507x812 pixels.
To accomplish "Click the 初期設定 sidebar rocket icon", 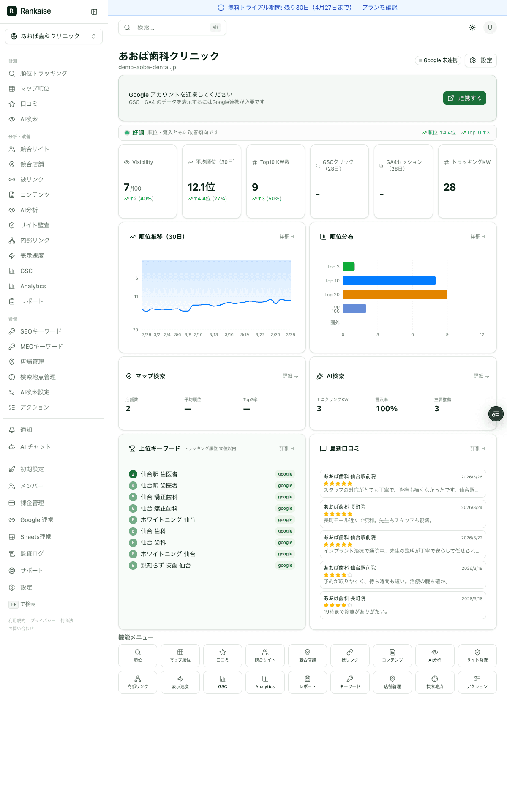I will [12, 469].
